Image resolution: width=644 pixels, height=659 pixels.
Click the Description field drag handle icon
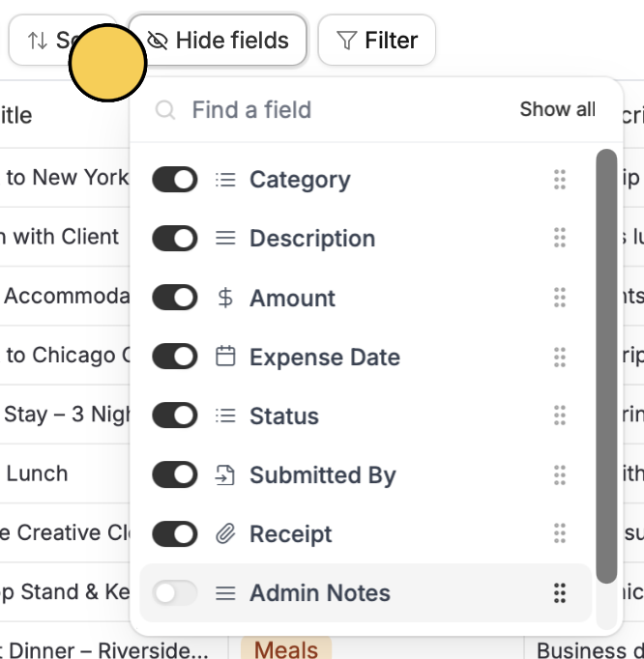560,239
